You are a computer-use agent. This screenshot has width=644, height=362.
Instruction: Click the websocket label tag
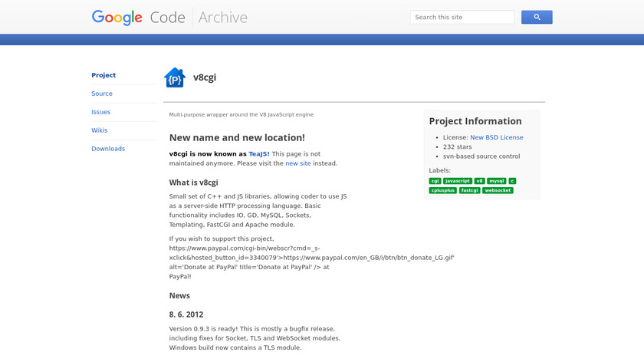(x=498, y=191)
